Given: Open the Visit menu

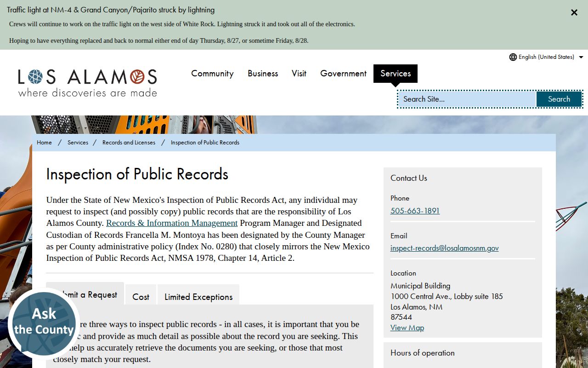Looking at the screenshot, I should coord(299,74).
